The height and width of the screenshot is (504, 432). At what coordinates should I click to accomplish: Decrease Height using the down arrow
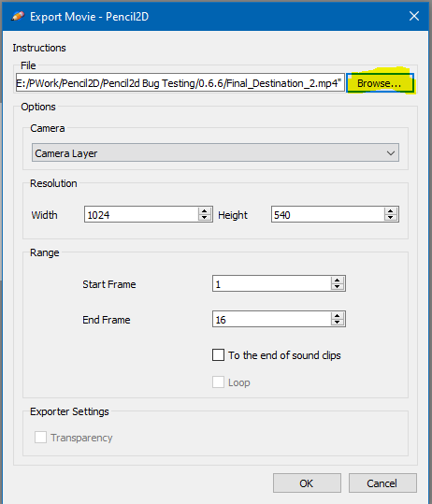(x=391, y=218)
